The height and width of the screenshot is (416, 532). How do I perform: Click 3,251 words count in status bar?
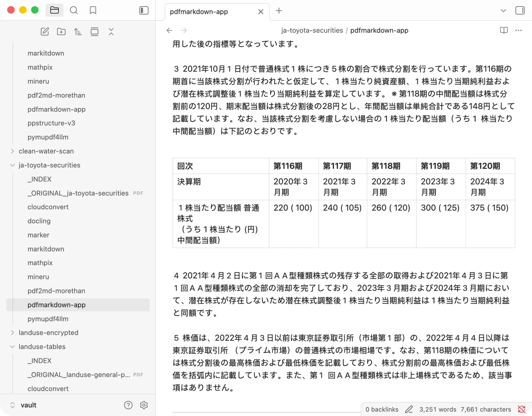point(438,409)
